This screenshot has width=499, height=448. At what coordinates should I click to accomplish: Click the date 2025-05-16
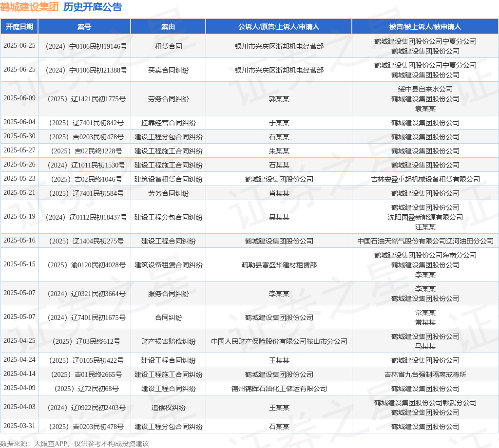pyautogui.click(x=19, y=241)
